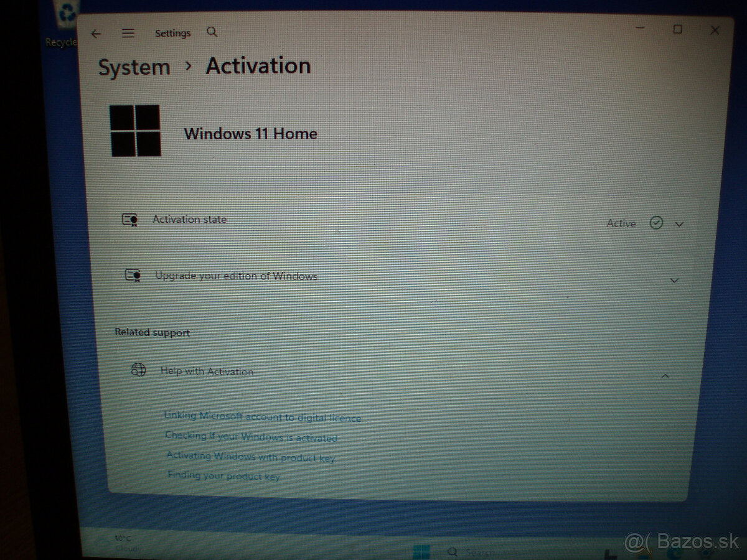Image resolution: width=747 pixels, height=560 pixels.
Task: Go back using the arrow in Settings
Action: [95, 34]
